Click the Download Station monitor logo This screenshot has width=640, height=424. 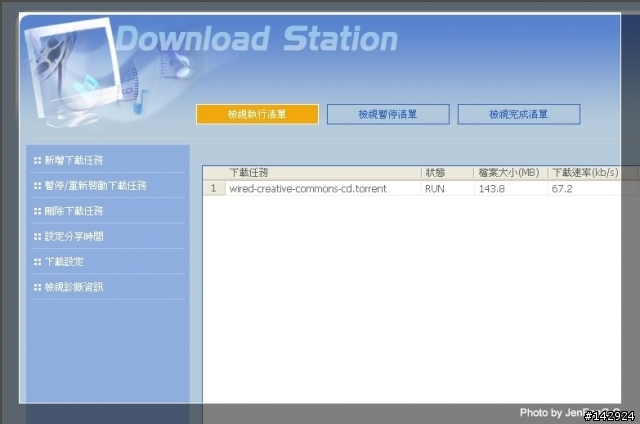pyautogui.click(x=73, y=71)
